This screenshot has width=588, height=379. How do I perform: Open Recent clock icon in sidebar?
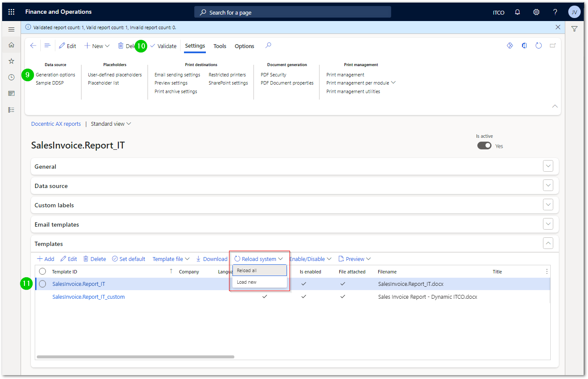pos(12,77)
